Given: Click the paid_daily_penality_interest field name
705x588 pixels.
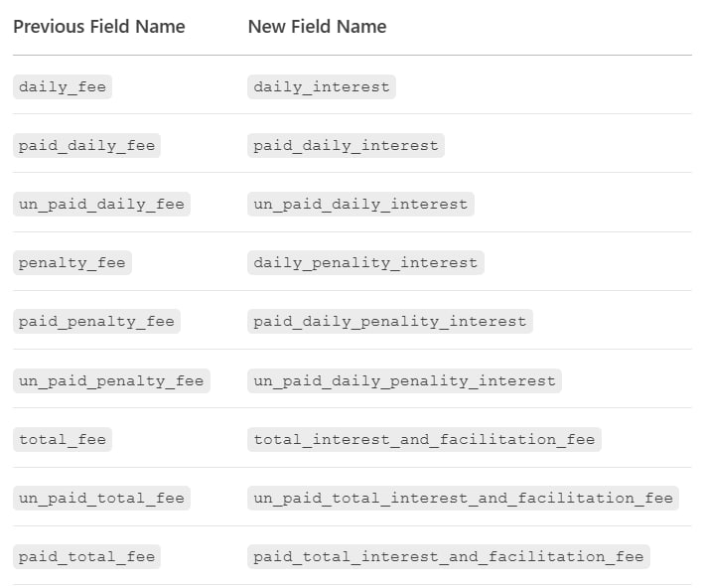Looking at the screenshot, I should [389, 322].
